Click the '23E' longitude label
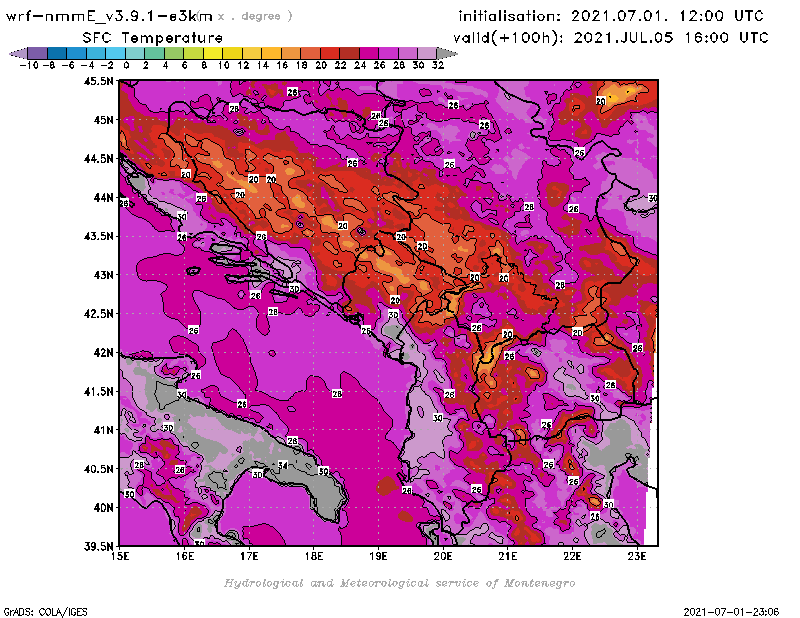 point(637,556)
